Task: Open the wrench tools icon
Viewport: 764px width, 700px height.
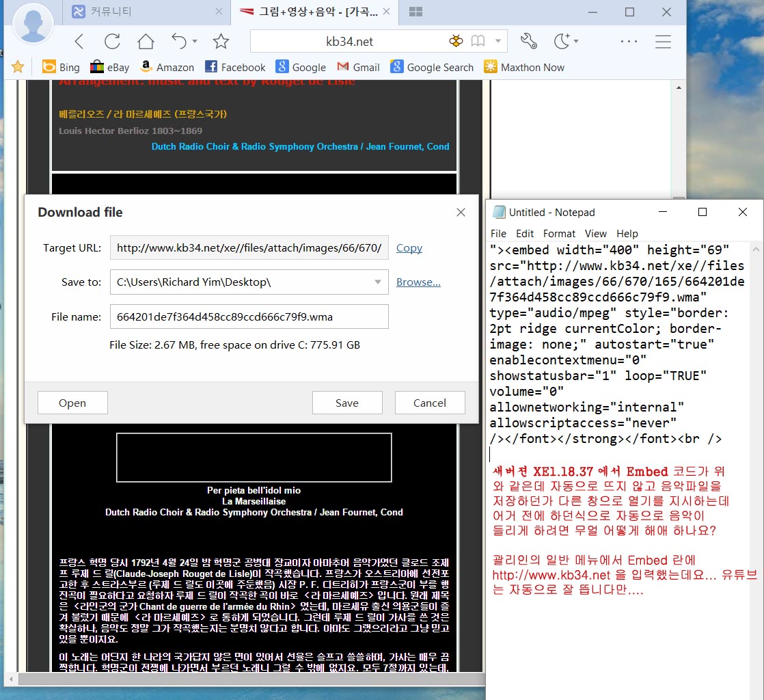Action: pos(528,42)
